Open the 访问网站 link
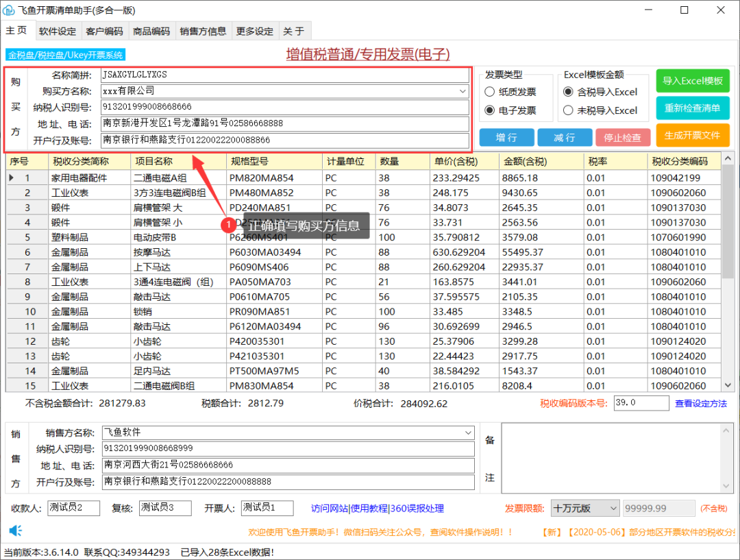This screenshot has width=740, height=560. (x=330, y=509)
